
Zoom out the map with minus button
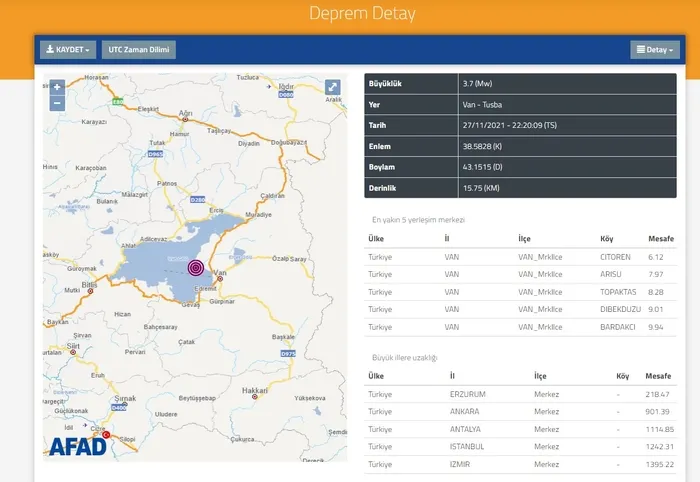pos(57,103)
